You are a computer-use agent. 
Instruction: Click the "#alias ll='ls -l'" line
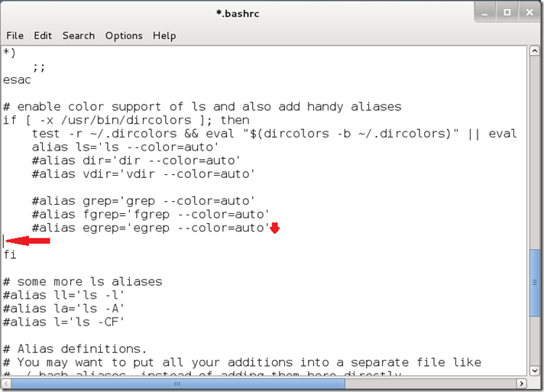pos(63,295)
